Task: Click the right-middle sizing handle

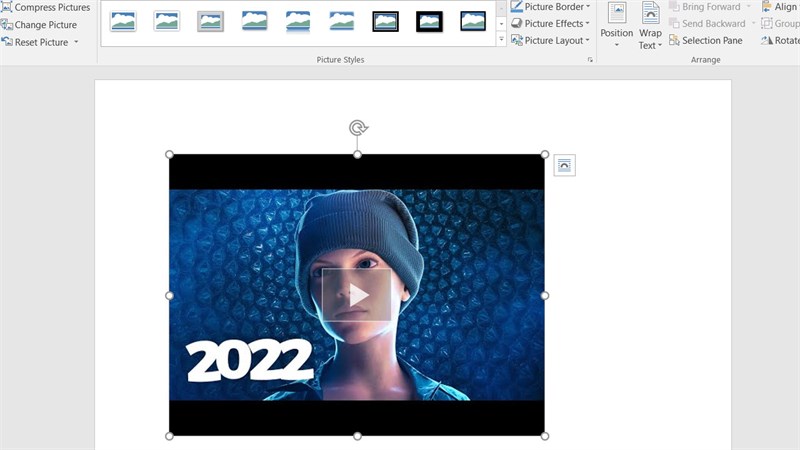Action: 545,295
